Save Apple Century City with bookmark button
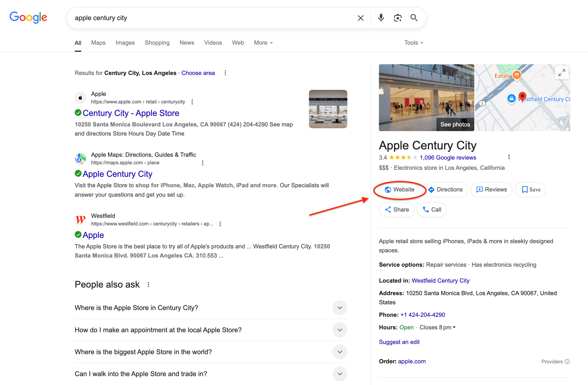The height and width of the screenshot is (385, 588). [531, 189]
